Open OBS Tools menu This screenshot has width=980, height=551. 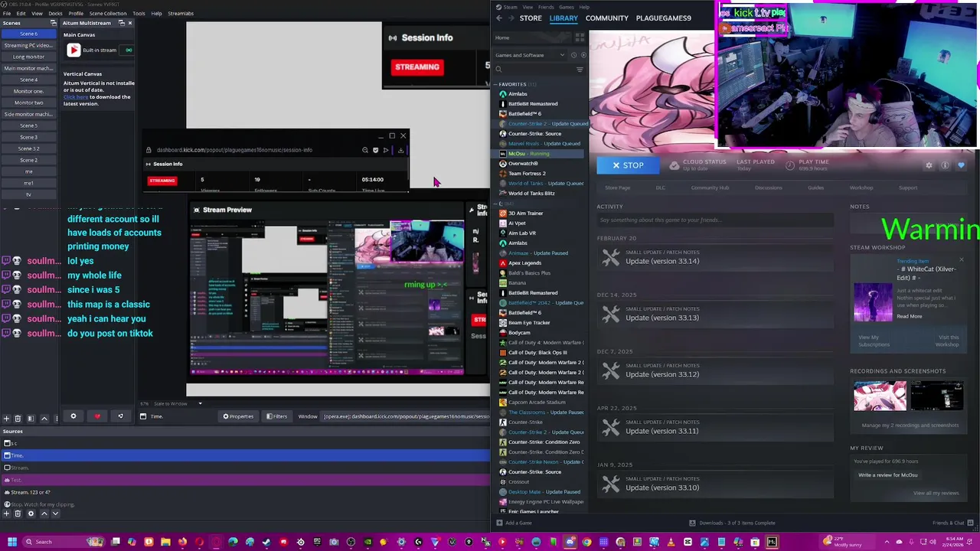tap(139, 13)
